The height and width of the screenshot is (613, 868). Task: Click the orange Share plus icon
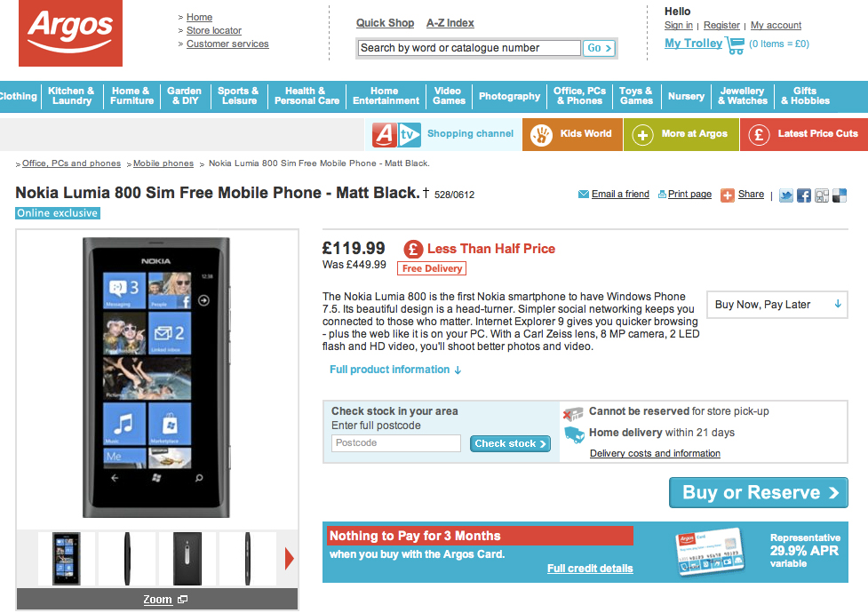pos(727,195)
